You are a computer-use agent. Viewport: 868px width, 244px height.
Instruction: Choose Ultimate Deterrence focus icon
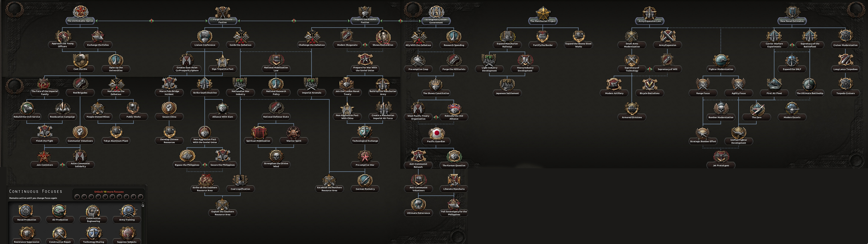pyautogui.click(x=418, y=204)
